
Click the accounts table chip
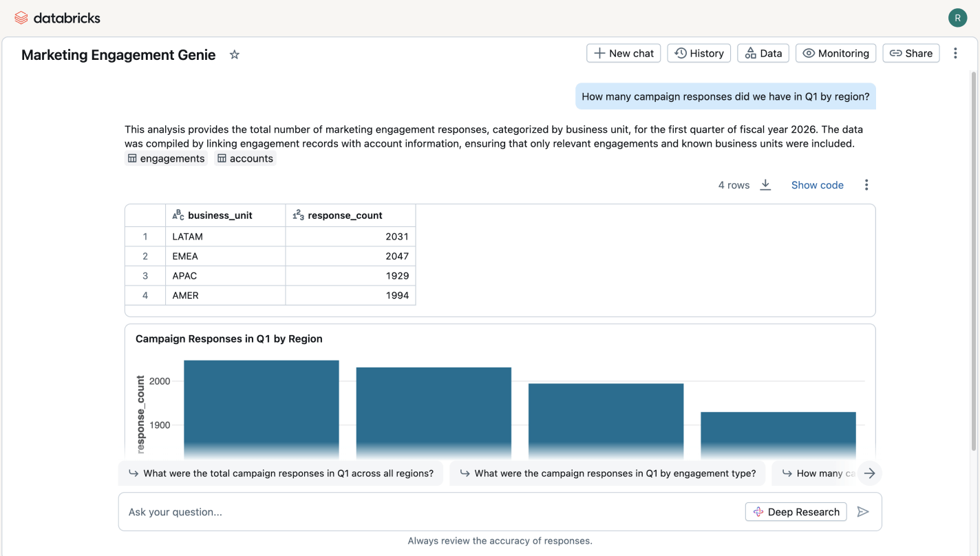click(x=245, y=159)
